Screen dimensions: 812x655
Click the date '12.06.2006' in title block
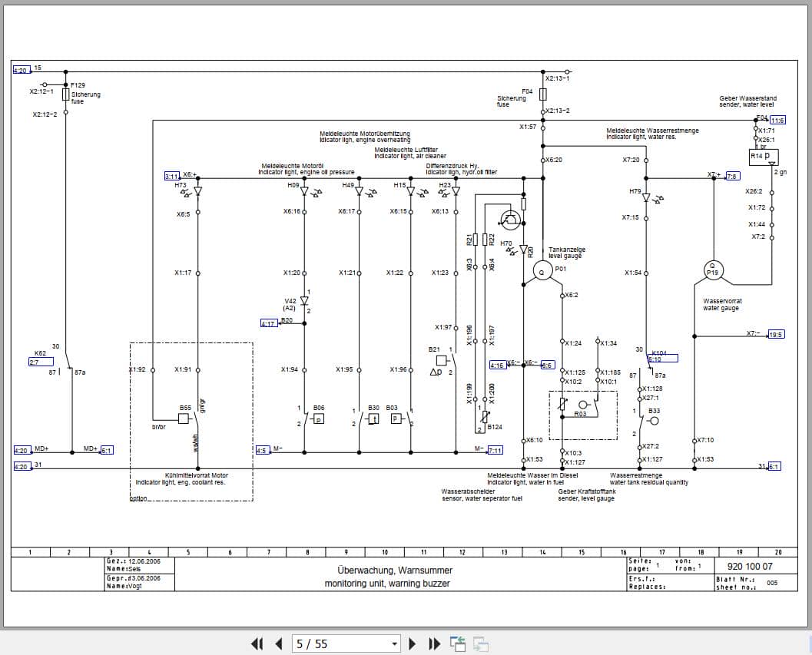(x=144, y=561)
